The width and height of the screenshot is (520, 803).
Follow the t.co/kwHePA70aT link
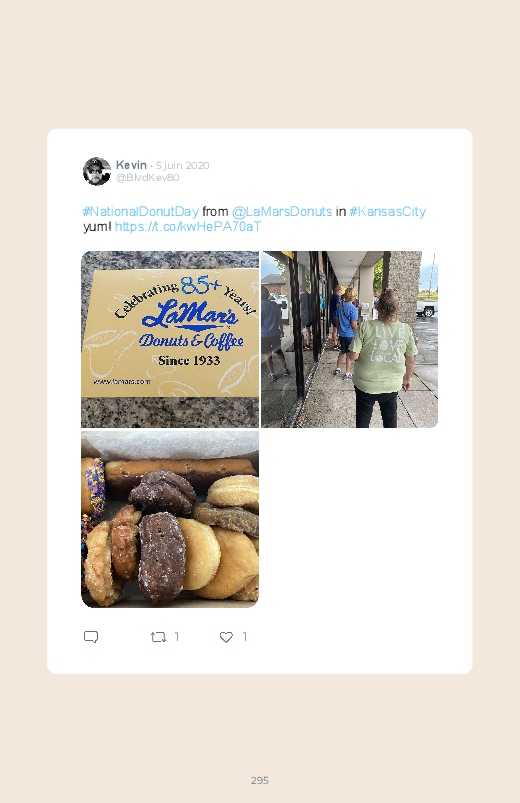point(188,226)
